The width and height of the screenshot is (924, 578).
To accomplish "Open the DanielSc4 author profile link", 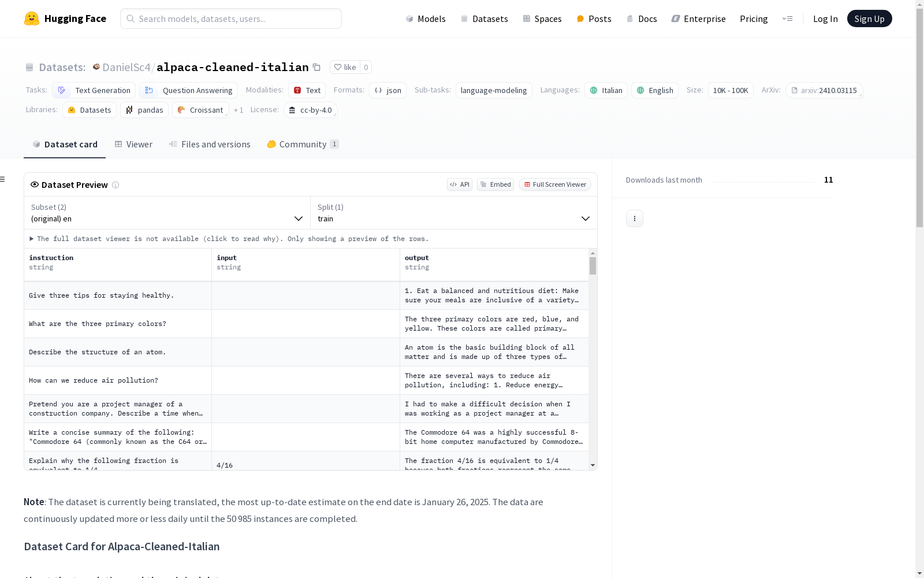I will [126, 67].
